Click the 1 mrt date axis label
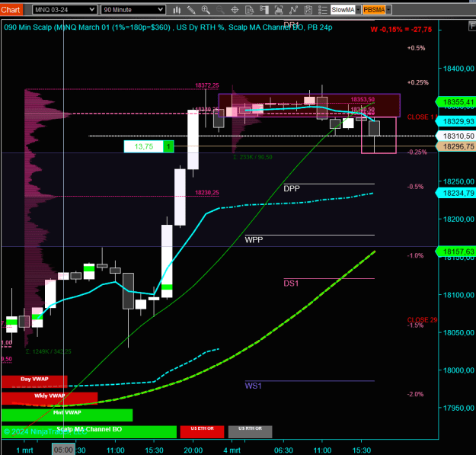The width and height of the screenshot is (476, 455). pos(24,450)
